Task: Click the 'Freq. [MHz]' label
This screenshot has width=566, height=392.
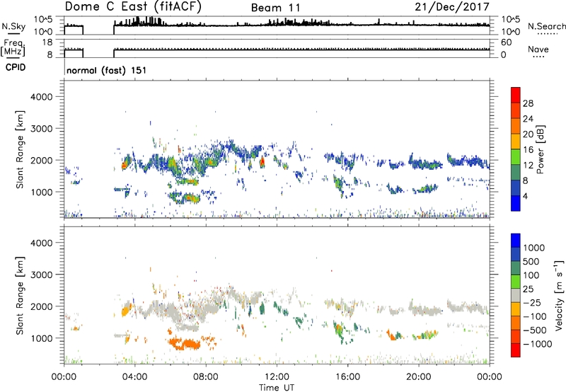Action: pos(13,48)
